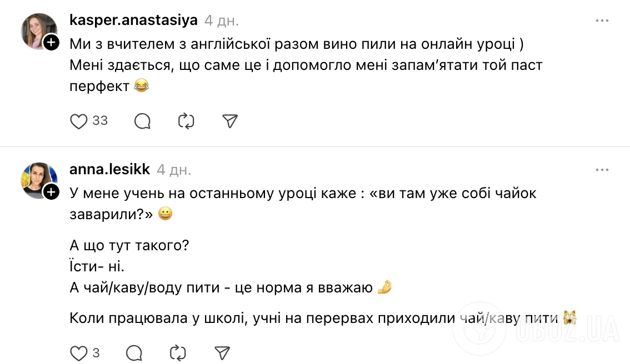This screenshot has width=630, height=364.
Task: Open the reply icon under anna.lesikk's comment
Action: click(133, 352)
